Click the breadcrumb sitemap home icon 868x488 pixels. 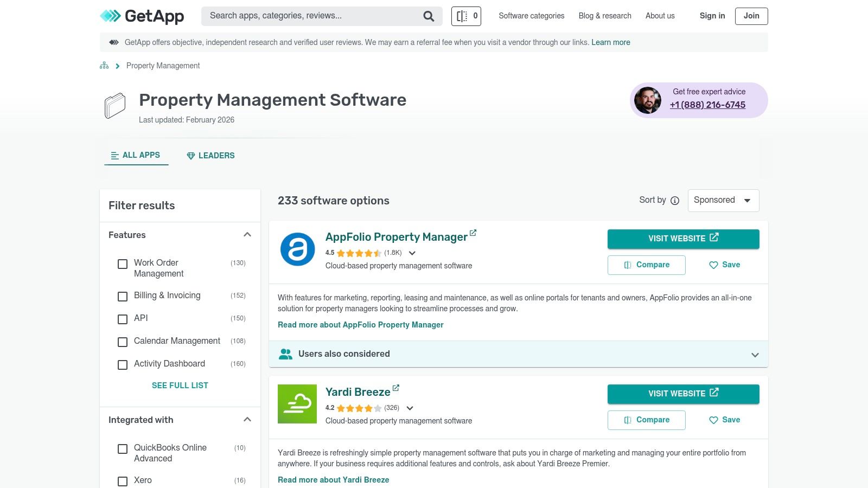click(x=104, y=66)
